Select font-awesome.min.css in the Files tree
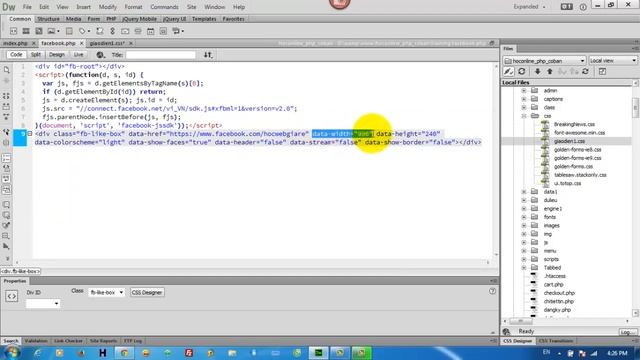 (x=579, y=133)
